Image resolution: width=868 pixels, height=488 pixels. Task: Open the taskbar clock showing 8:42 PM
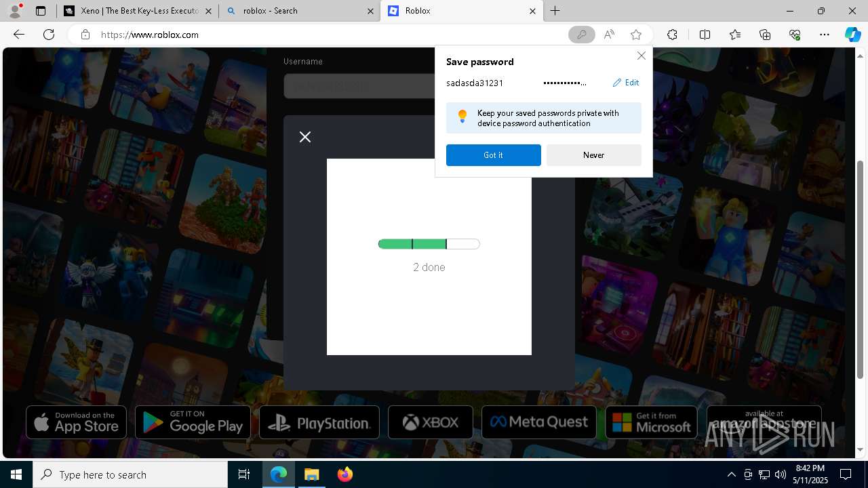click(810, 474)
